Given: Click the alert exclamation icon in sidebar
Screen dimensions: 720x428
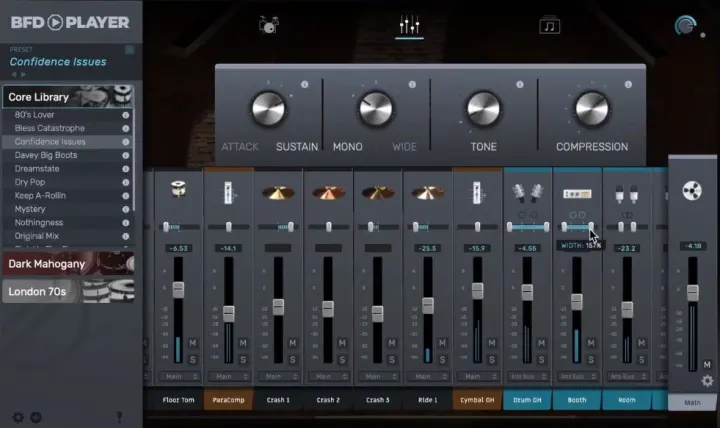Looking at the screenshot, I should pos(119,417).
